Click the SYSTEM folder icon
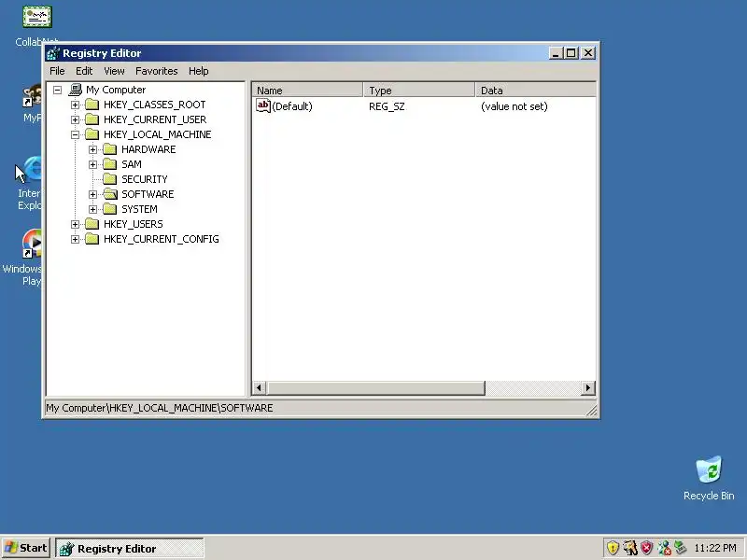 tap(110, 209)
